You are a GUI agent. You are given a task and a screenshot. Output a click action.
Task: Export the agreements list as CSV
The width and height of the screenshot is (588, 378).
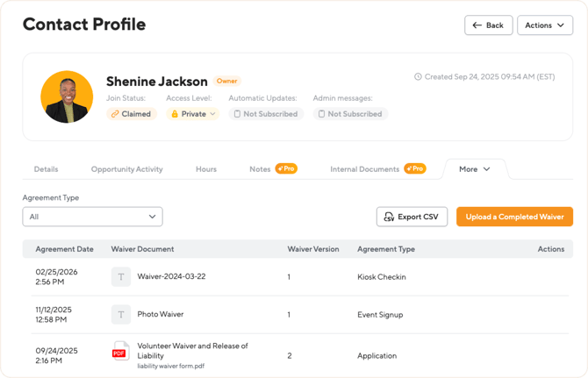click(412, 217)
